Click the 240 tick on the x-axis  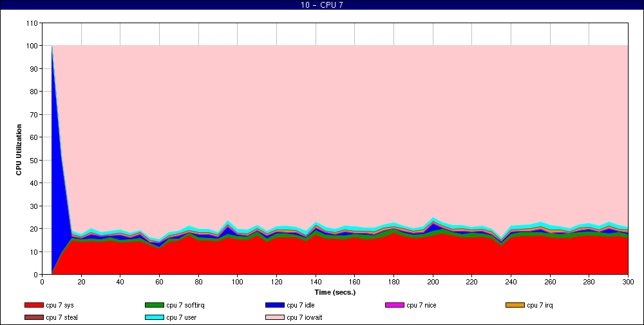click(511, 282)
